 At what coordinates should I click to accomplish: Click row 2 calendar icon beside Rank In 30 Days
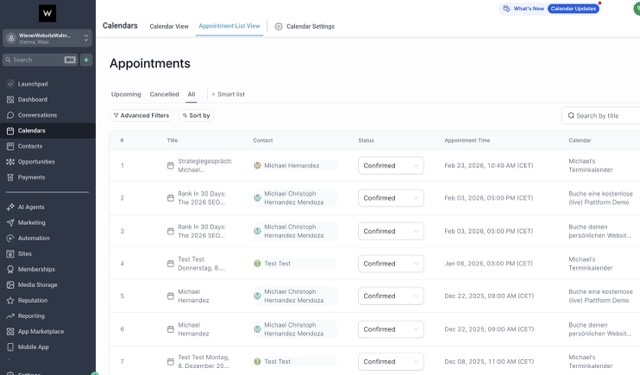coord(171,198)
